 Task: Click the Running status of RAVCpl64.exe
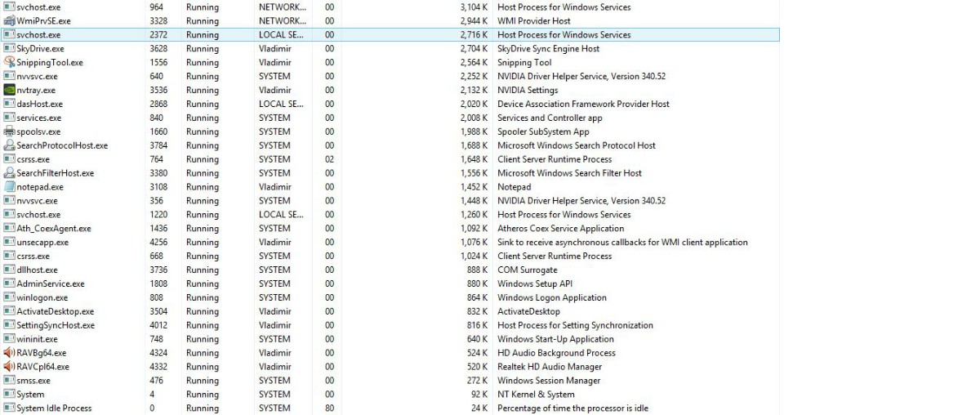(202, 368)
